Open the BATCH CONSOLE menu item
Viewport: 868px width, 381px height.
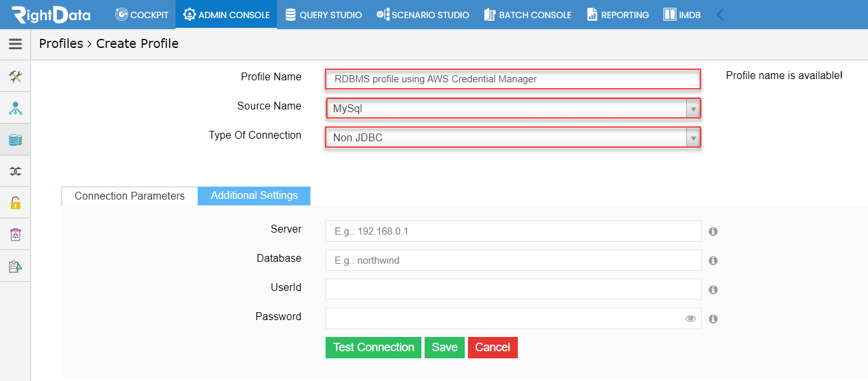[x=528, y=14]
